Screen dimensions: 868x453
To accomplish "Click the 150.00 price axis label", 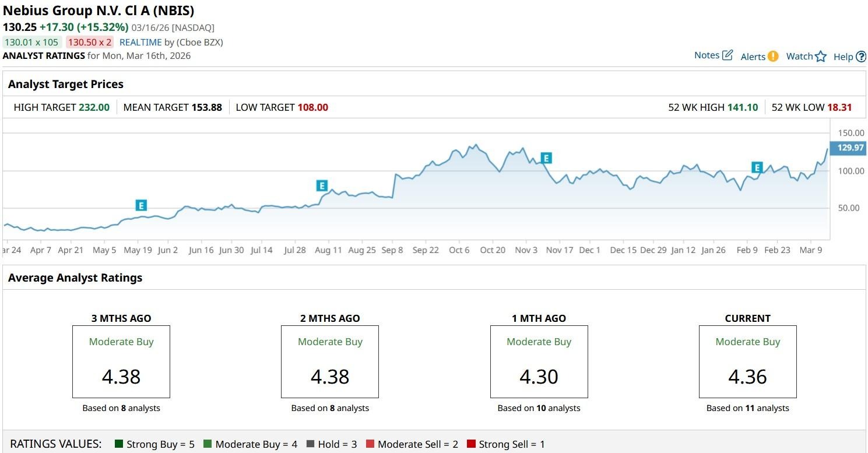I will pos(851,133).
